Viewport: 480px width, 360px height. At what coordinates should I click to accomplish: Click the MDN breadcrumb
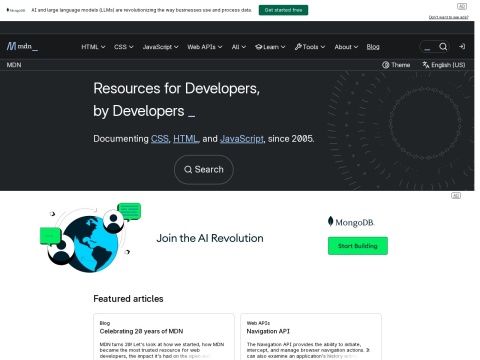click(x=14, y=65)
